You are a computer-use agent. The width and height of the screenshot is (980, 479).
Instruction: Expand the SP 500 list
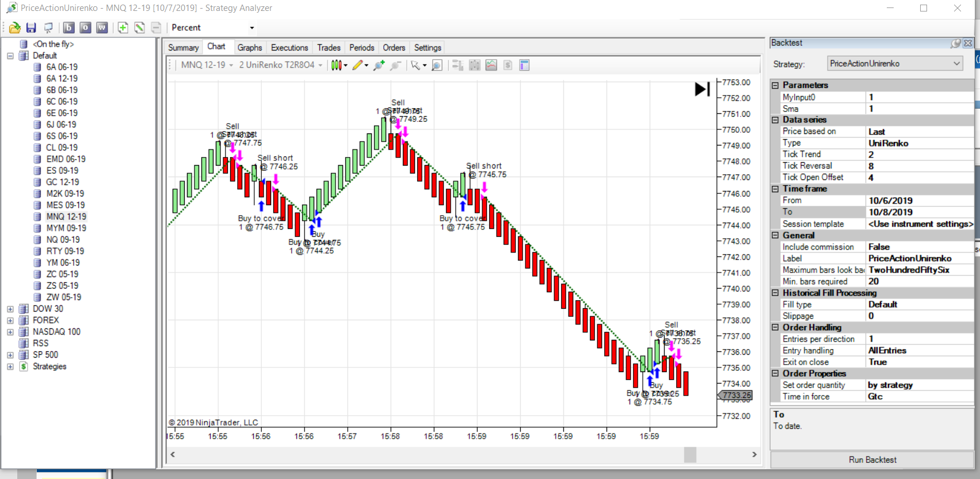[10, 355]
